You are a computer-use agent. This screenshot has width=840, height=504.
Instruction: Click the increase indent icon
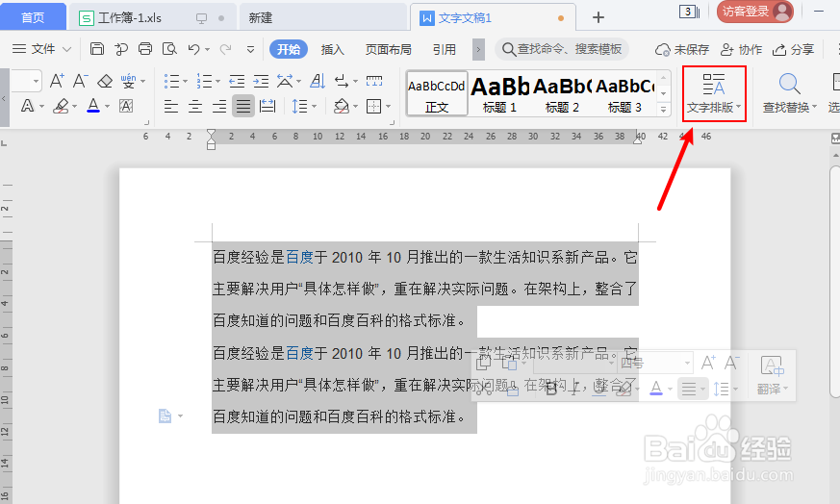click(x=261, y=81)
